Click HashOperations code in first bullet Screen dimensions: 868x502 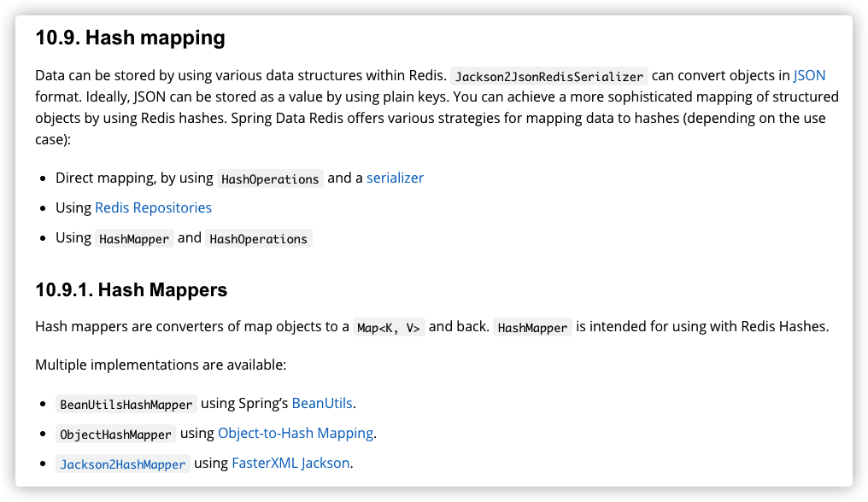pyautogui.click(x=270, y=178)
